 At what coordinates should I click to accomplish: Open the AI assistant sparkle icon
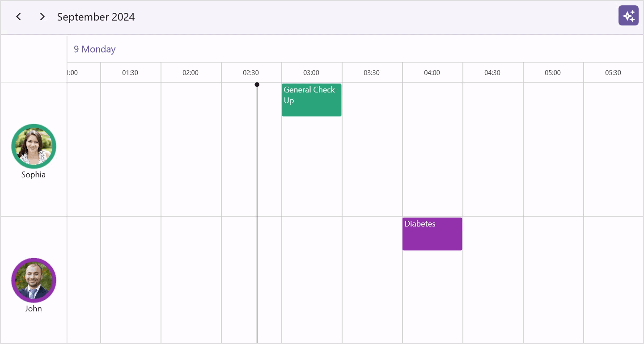[x=628, y=15]
